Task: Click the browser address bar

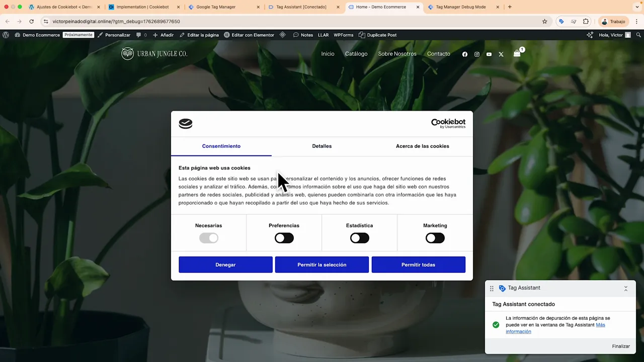Action: click(x=201, y=21)
